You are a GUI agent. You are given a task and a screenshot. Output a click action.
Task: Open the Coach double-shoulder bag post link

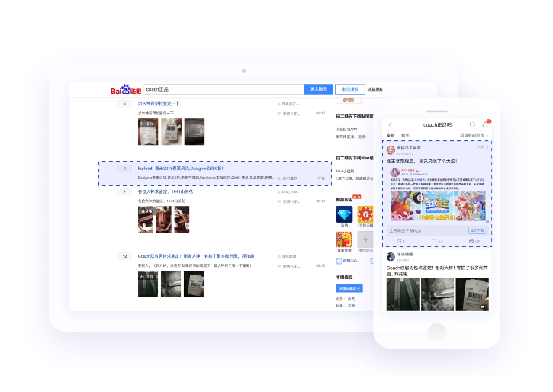tap(195, 256)
